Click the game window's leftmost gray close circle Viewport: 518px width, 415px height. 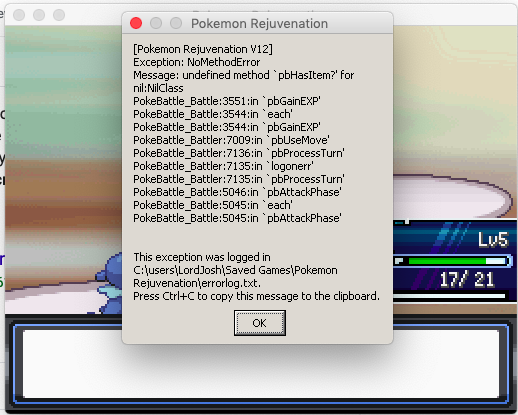[19, 15]
